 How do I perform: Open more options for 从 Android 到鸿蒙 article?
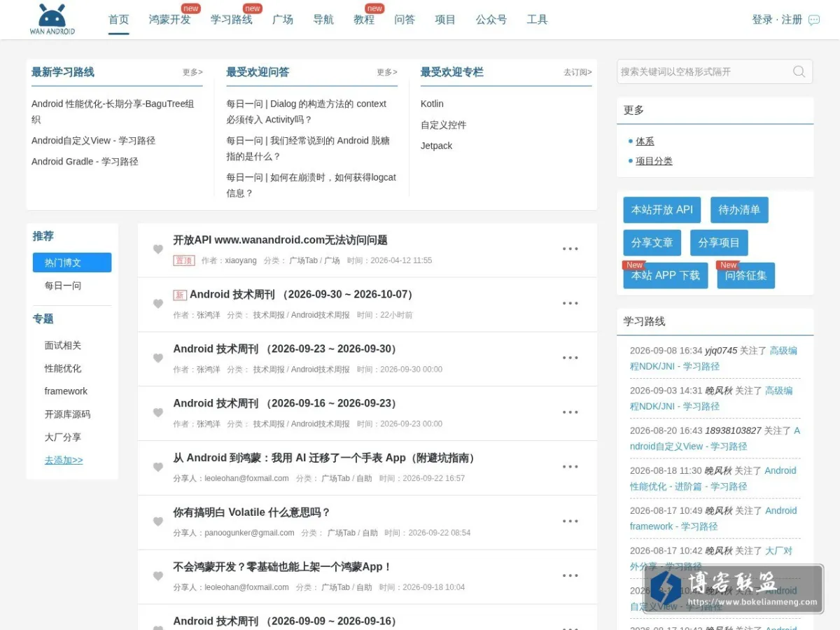tap(570, 467)
